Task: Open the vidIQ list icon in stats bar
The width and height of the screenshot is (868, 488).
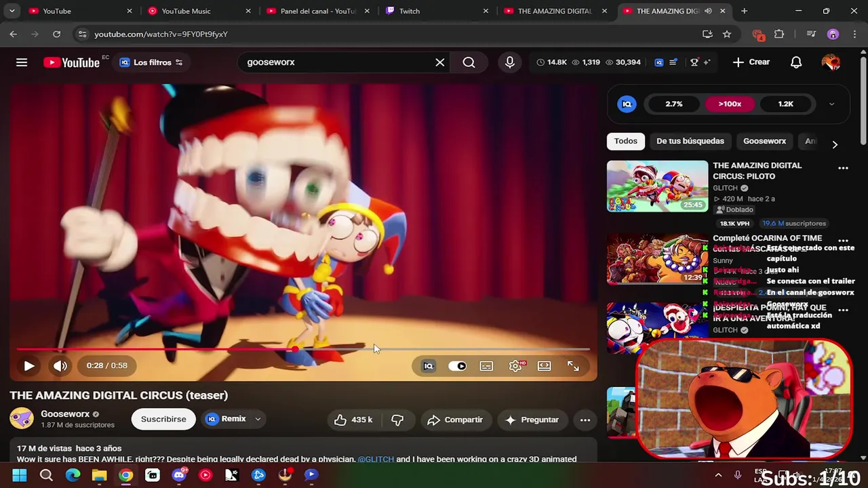Action: (x=673, y=62)
